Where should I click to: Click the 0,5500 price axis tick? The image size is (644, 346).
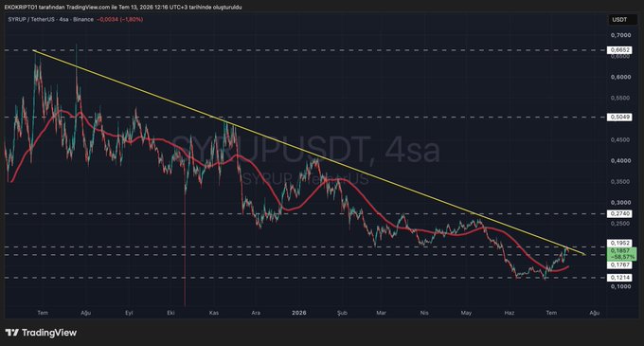[x=620, y=99]
